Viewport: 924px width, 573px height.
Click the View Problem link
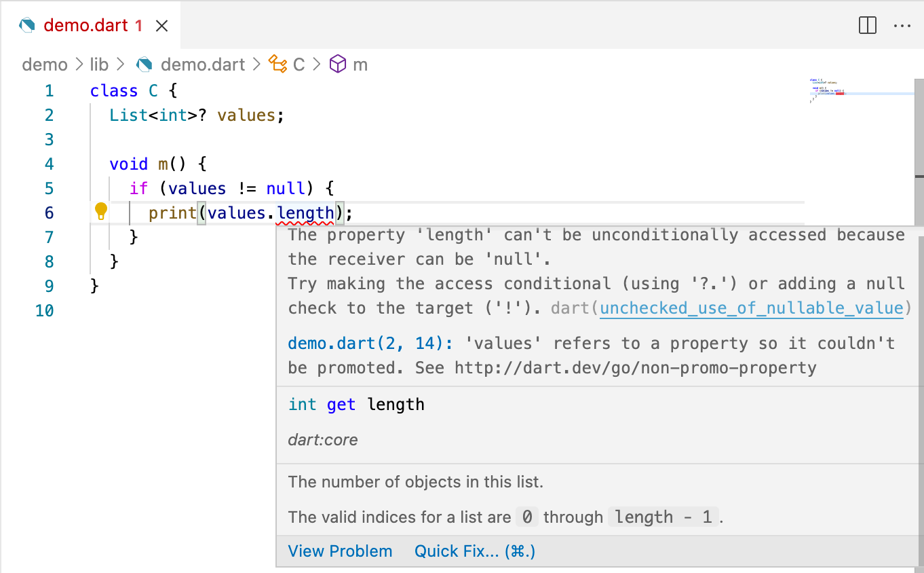(x=340, y=551)
